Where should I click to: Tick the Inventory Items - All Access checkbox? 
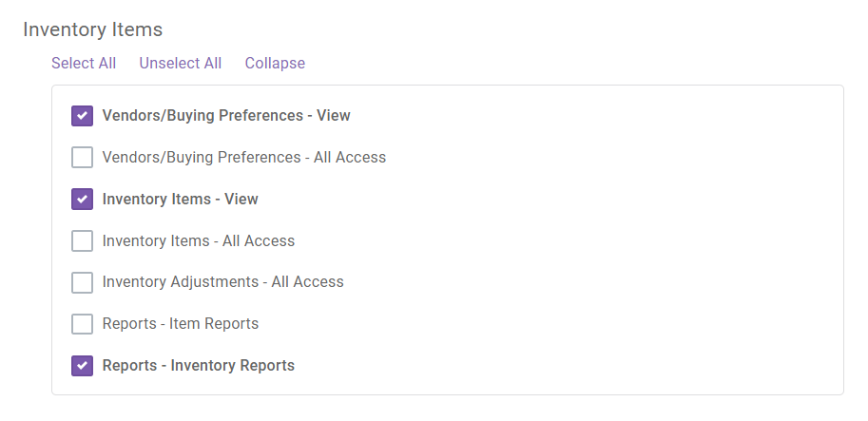(x=82, y=240)
